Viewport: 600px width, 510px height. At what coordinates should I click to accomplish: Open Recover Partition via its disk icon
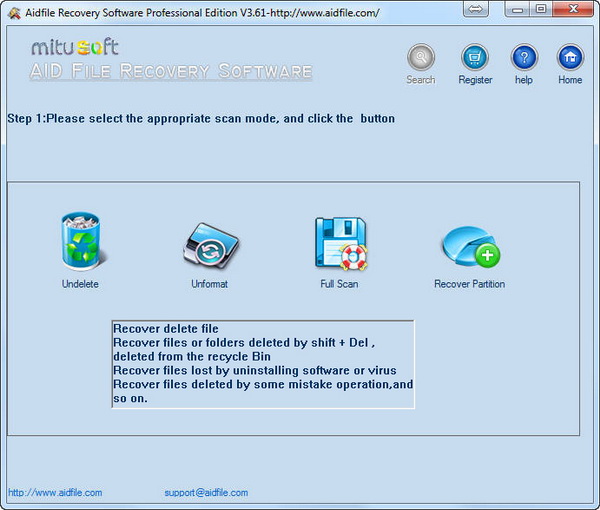coord(469,246)
